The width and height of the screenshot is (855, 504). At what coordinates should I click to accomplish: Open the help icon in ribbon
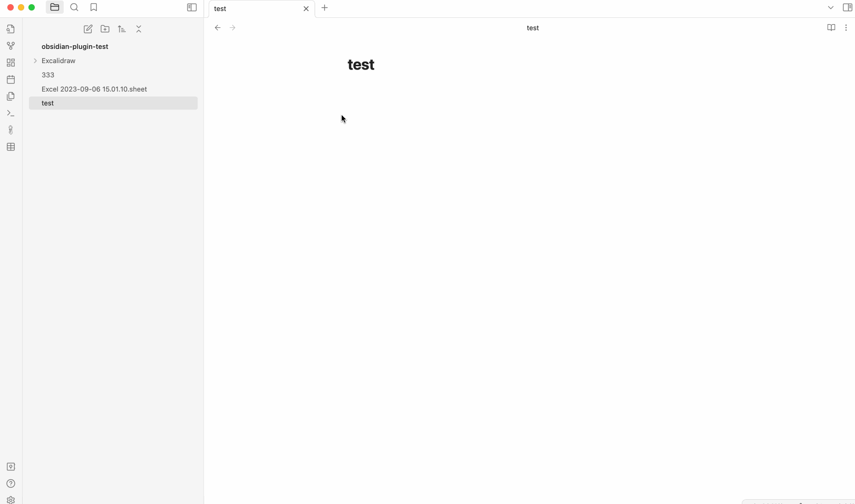pos(11,483)
